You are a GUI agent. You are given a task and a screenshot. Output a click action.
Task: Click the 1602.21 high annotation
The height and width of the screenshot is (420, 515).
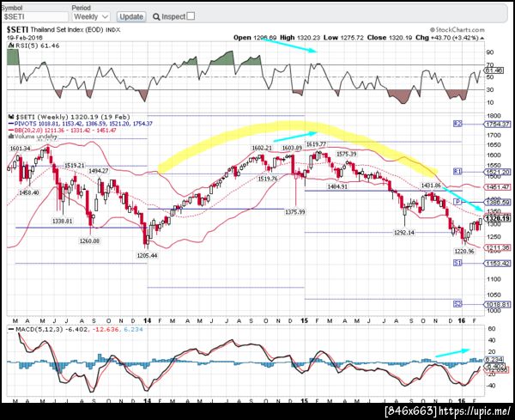262,149
